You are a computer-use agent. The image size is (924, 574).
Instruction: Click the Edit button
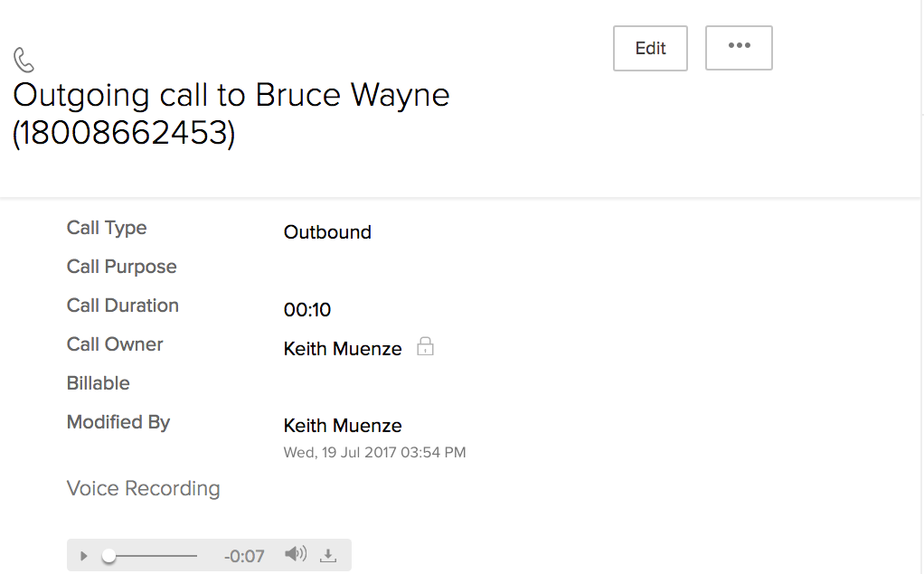point(650,48)
